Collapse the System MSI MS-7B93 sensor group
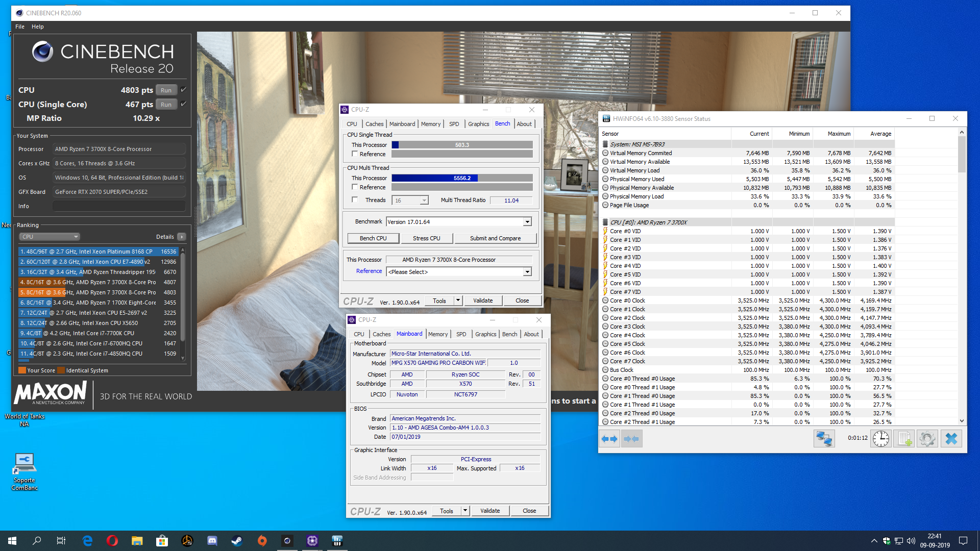The height and width of the screenshot is (551, 980). 605,144
